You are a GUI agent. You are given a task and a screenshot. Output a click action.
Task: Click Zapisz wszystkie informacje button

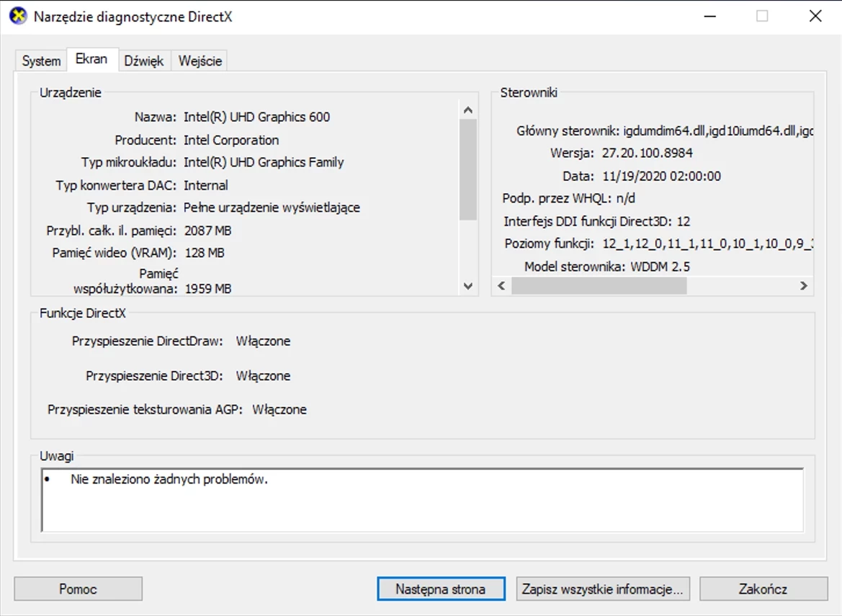click(x=603, y=589)
